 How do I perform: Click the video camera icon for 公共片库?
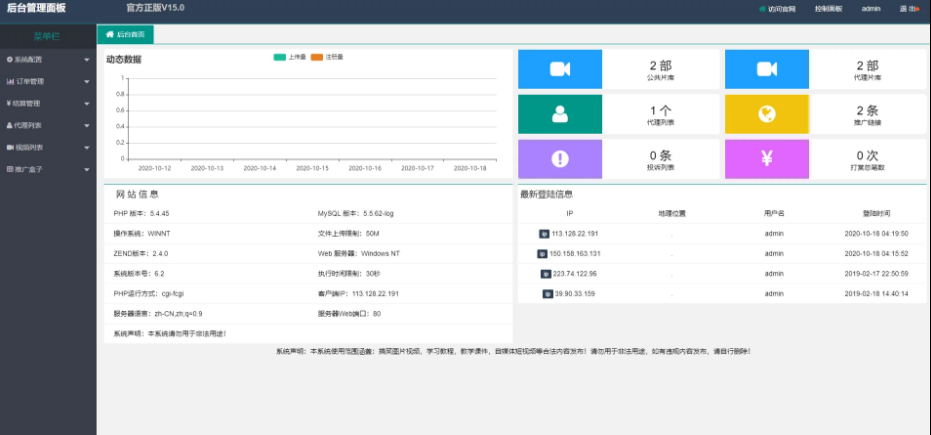(x=559, y=69)
